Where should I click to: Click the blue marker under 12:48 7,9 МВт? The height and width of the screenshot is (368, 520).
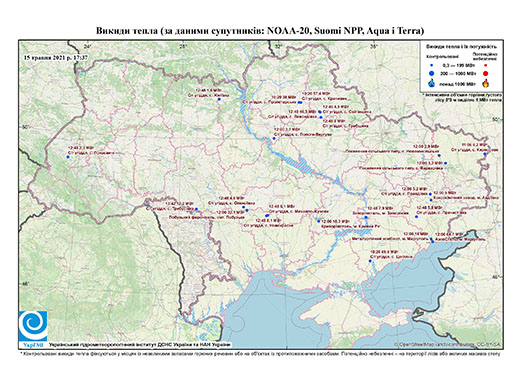[366, 217]
